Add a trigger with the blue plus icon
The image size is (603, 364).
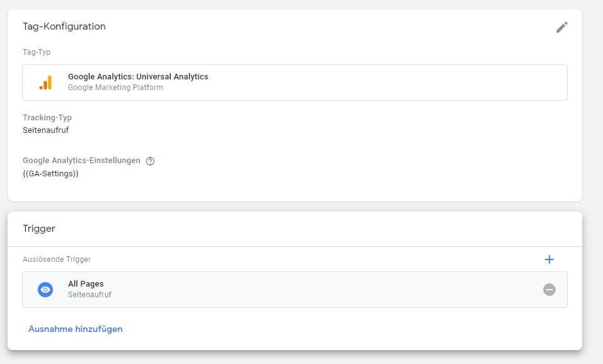coord(549,259)
